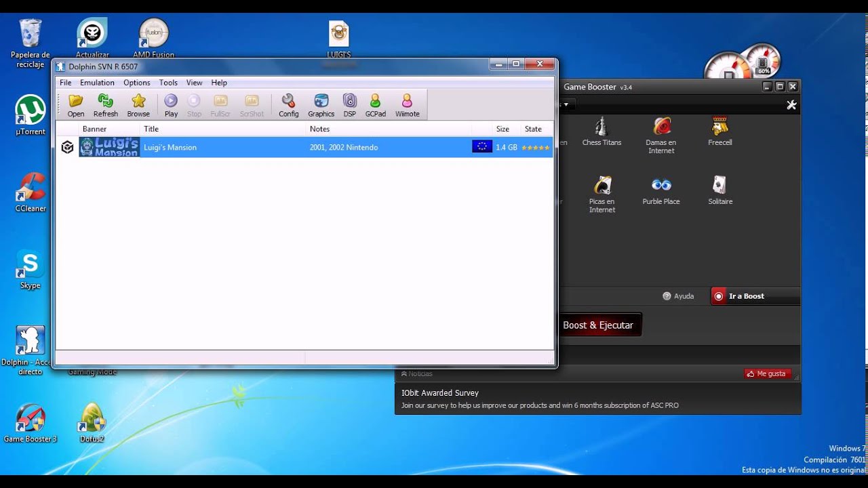Open a game file with Open toolbar icon

(76, 106)
